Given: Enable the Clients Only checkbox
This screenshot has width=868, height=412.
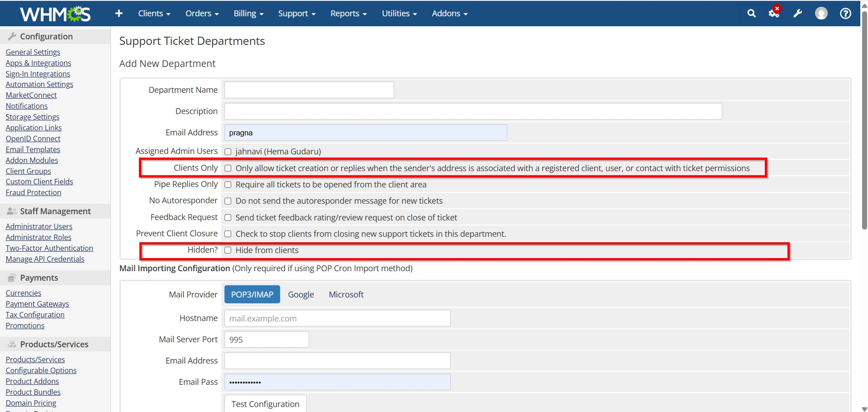Looking at the screenshot, I should point(228,168).
